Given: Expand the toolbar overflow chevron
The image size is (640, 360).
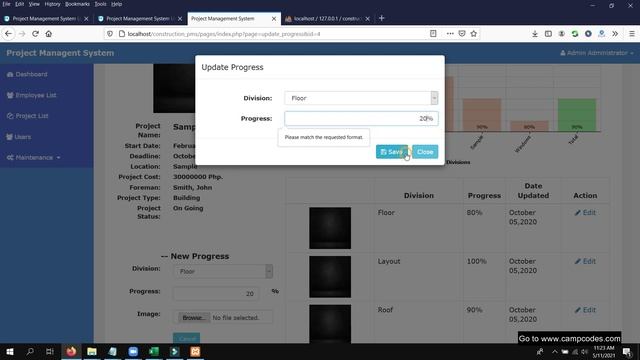Looking at the screenshot, I should (x=615, y=34).
